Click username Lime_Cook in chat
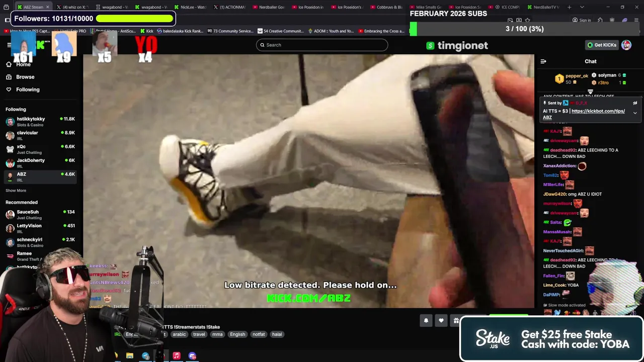 (x=554, y=285)
